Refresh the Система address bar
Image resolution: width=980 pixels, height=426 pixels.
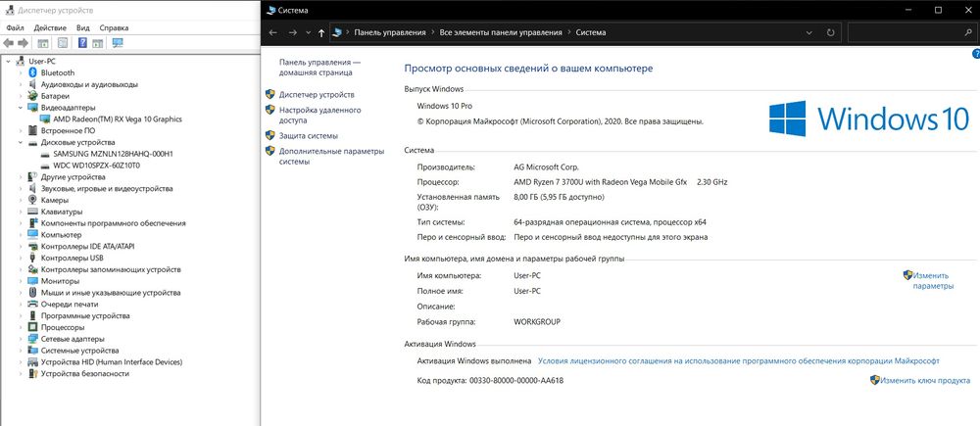click(x=830, y=32)
